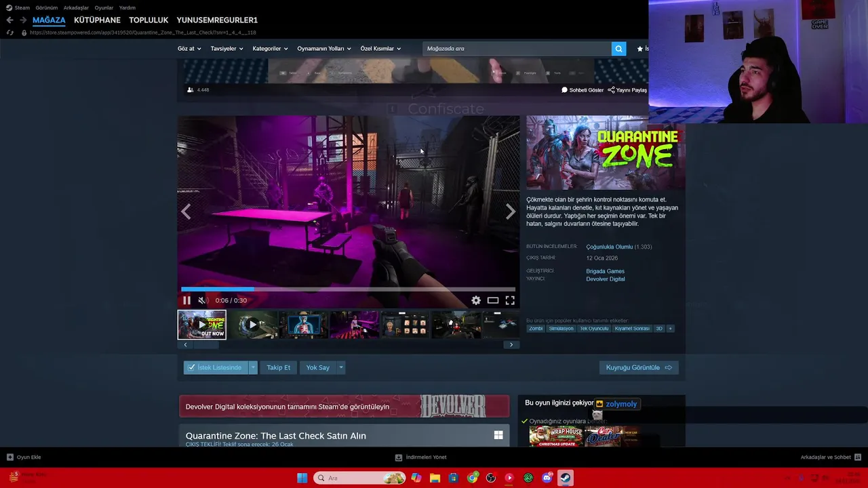Open Chrome from taskbar
868x488 pixels.
[x=473, y=478]
